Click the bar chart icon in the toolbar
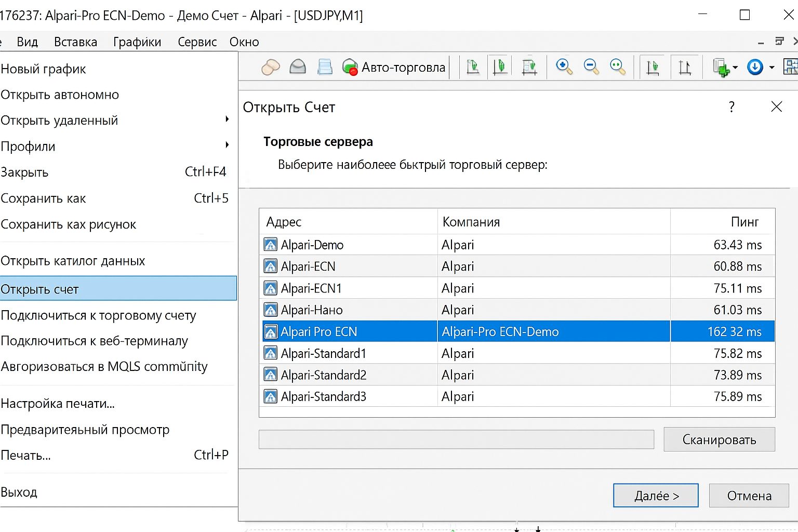The image size is (798, 532). click(x=473, y=67)
